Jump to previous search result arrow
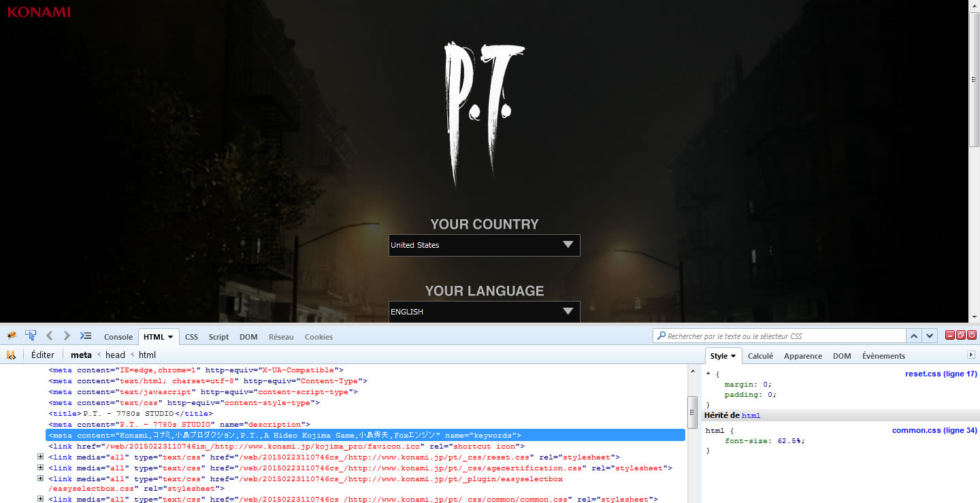Image resolution: width=980 pixels, height=503 pixels. click(x=915, y=336)
